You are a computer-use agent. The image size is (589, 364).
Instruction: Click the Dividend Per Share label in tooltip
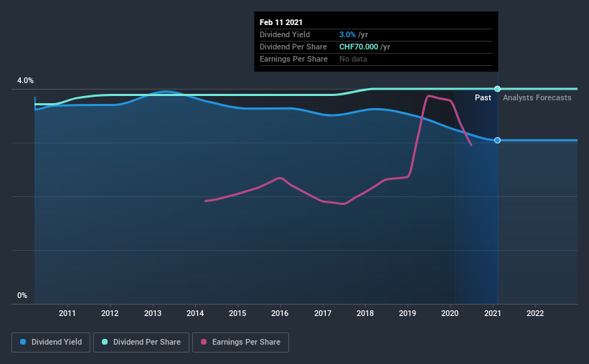293,47
